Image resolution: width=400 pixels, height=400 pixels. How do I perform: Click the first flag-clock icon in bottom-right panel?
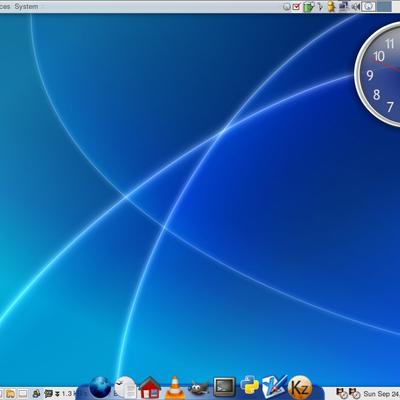pos(342,394)
